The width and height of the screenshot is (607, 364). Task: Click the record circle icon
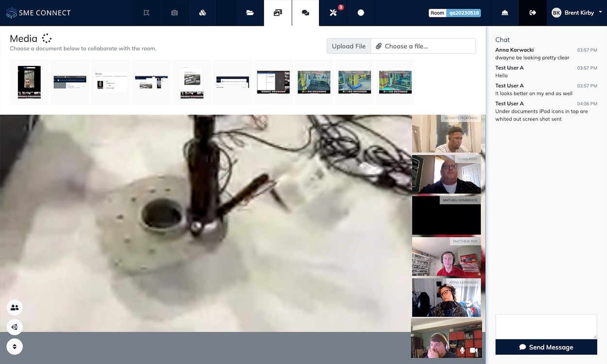(361, 13)
